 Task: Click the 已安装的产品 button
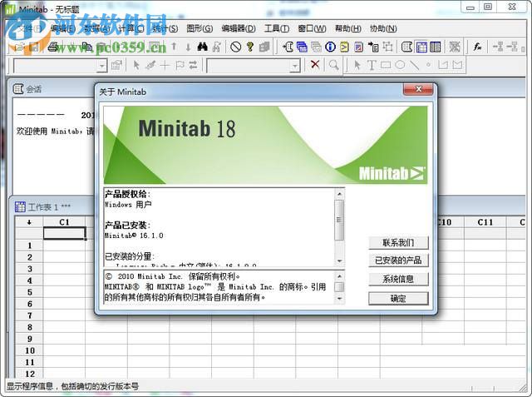coord(398,261)
